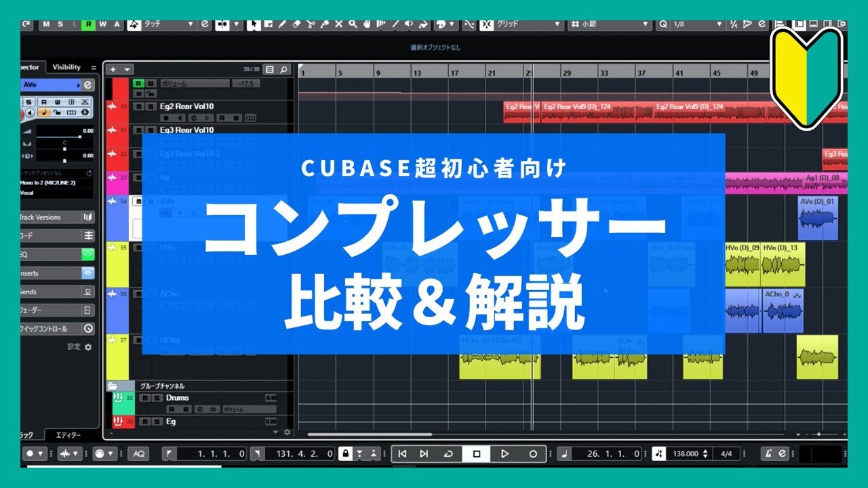Toggle AQ auto quantize in transport
868x488 pixels.
(x=138, y=453)
